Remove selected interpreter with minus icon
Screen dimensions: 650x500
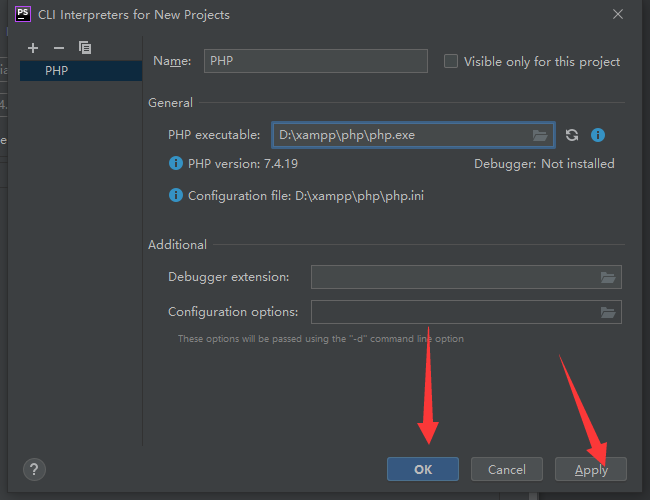point(58,48)
